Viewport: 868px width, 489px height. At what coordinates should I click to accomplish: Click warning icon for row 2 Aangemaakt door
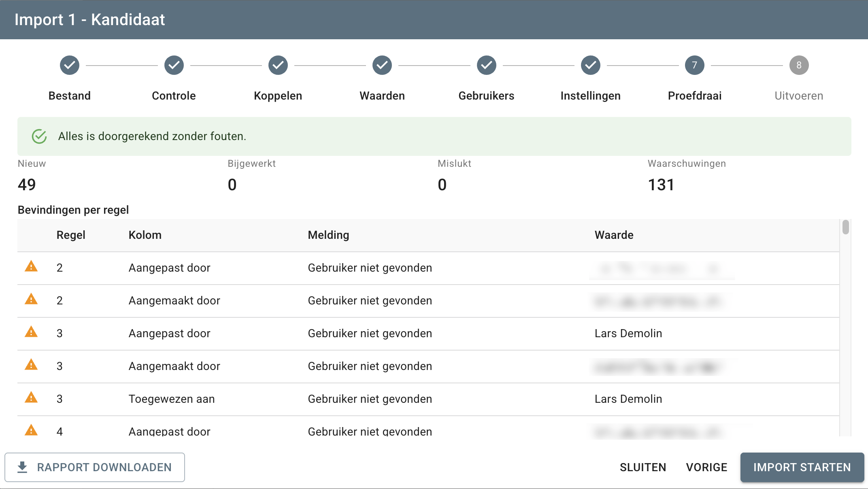coord(31,300)
